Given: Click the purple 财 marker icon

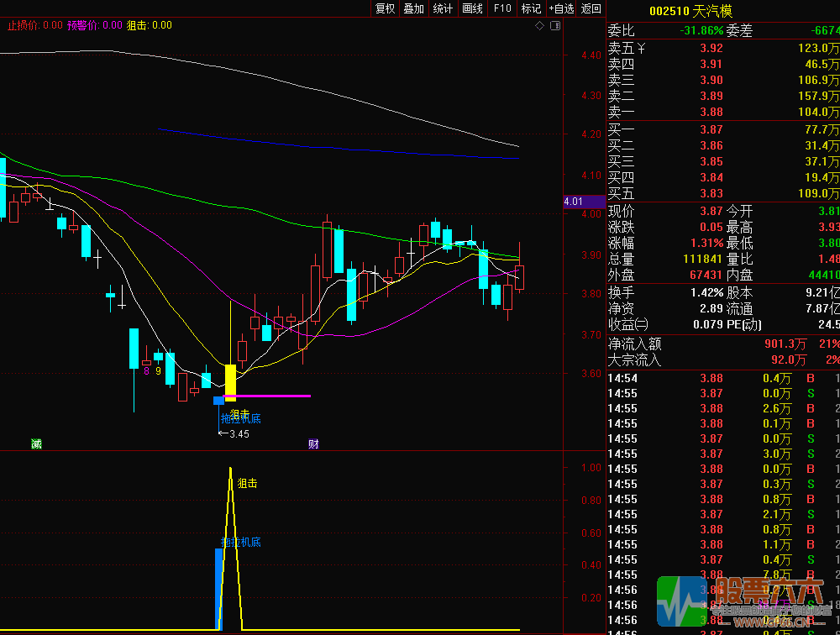Looking at the screenshot, I should (313, 443).
